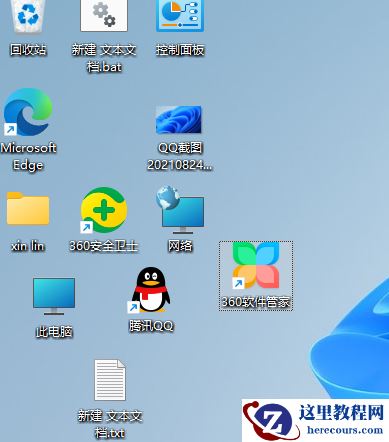Click the 新建 文本文档.bat file name
The width and height of the screenshot is (389, 442).
coord(104,58)
